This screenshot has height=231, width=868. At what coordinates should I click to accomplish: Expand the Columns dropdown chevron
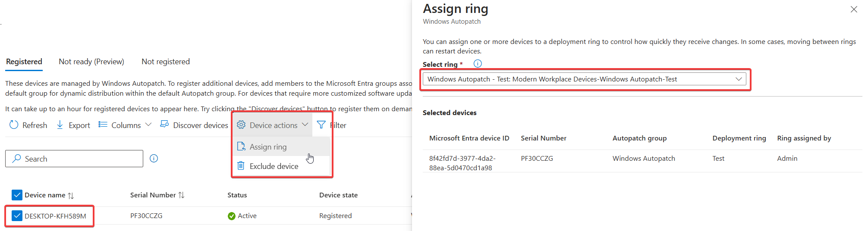pos(148,125)
